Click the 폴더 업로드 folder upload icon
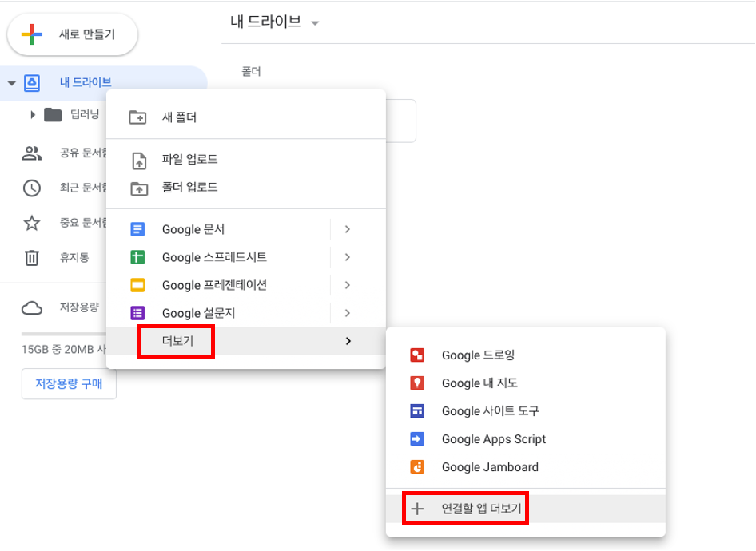The image size is (756, 551). 139,188
